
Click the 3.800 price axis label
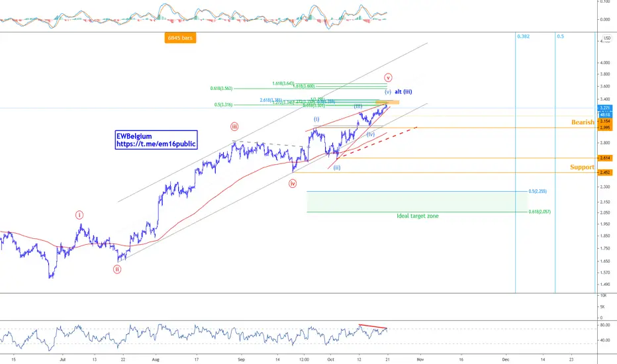pos(605,74)
